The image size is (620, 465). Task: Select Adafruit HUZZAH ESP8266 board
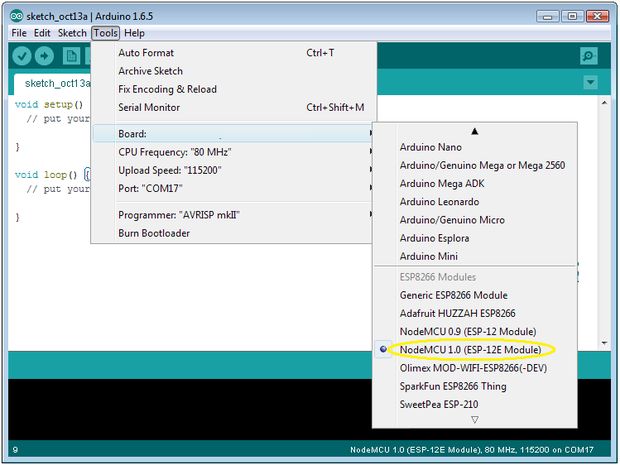pos(475,313)
